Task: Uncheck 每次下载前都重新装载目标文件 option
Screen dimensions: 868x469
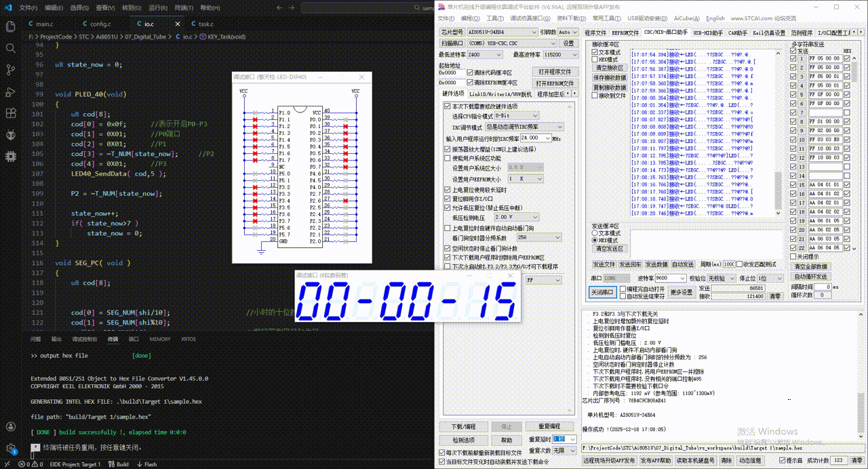Action: click(x=441, y=452)
